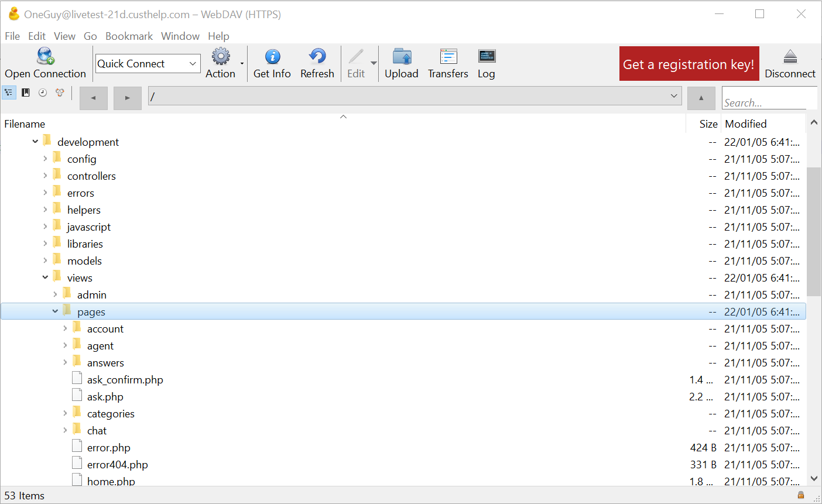Select the answers folder row
Viewport: 822px width, 504px height.
coord(403,362)
